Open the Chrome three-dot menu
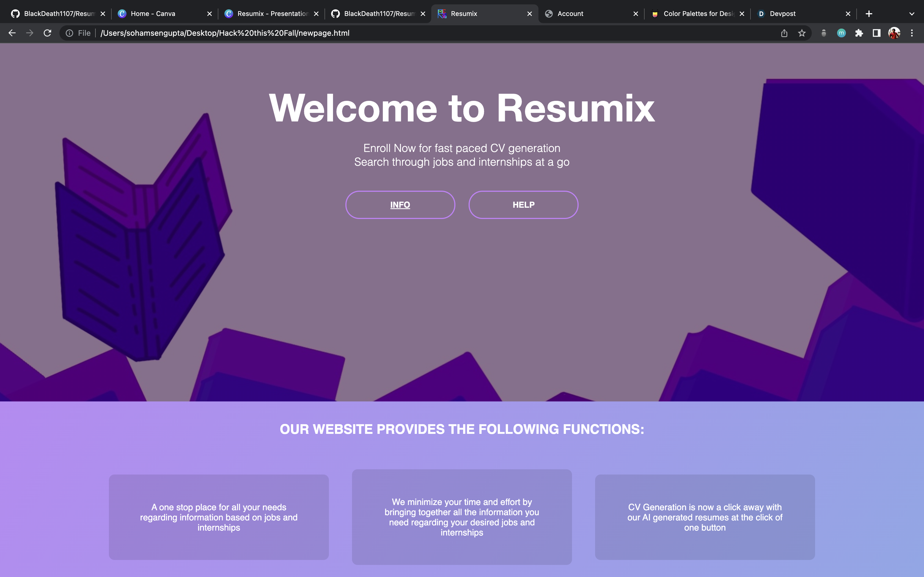This screenshot has height=577, width=924. pos(912,33)
